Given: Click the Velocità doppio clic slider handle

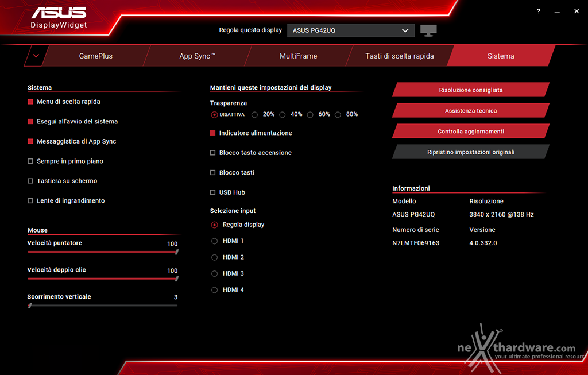Looking at the screenshot, I should point(177,279).
